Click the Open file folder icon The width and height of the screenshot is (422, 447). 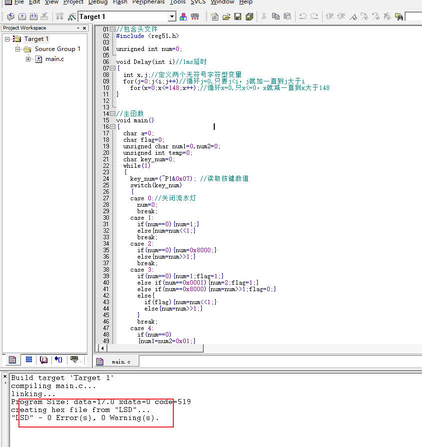coord(226,16)
